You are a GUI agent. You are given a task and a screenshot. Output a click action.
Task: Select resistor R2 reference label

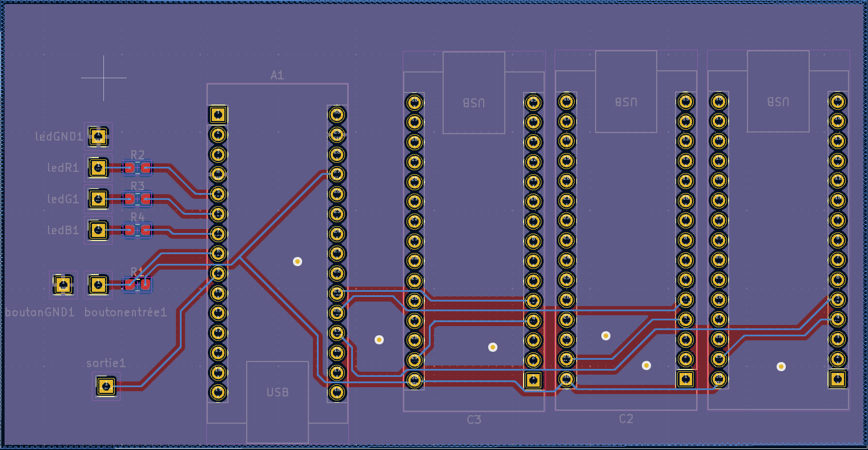(138, 155)
